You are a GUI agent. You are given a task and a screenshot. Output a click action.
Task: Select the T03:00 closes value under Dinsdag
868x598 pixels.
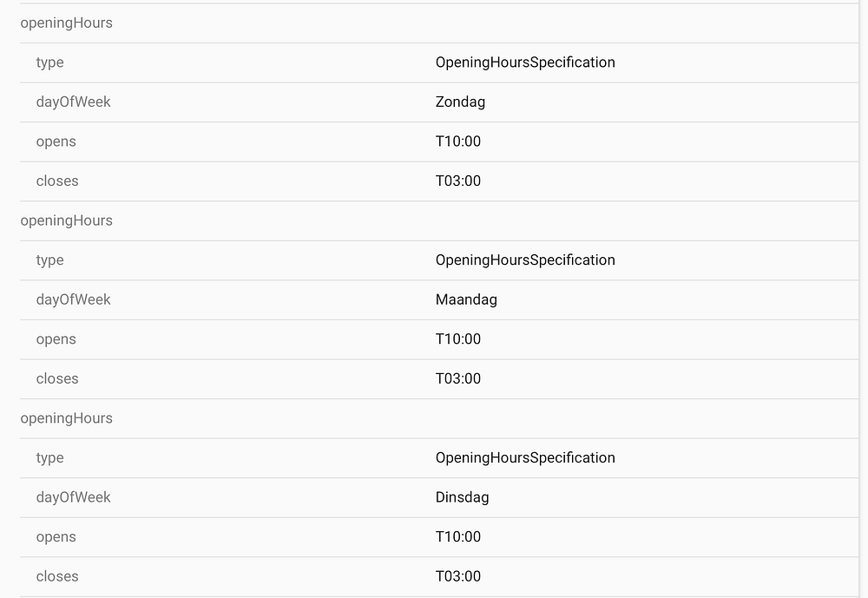coord(458,576)
